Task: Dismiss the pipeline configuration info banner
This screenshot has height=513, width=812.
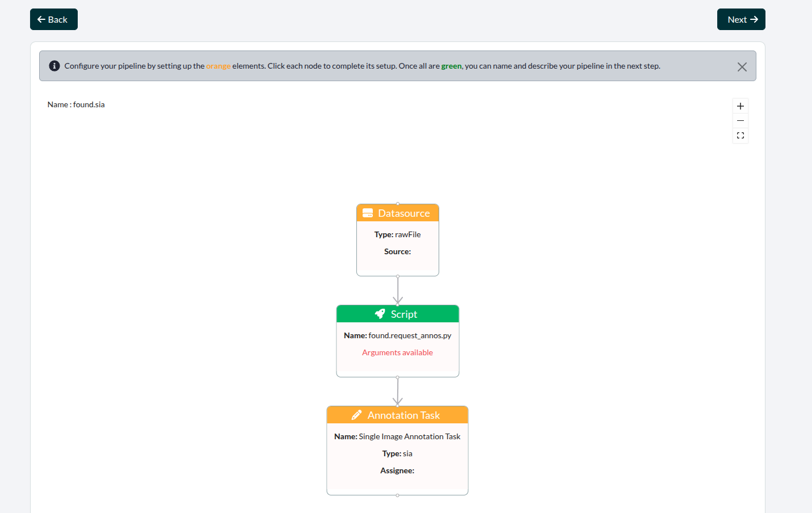Action: coord(742,67)
